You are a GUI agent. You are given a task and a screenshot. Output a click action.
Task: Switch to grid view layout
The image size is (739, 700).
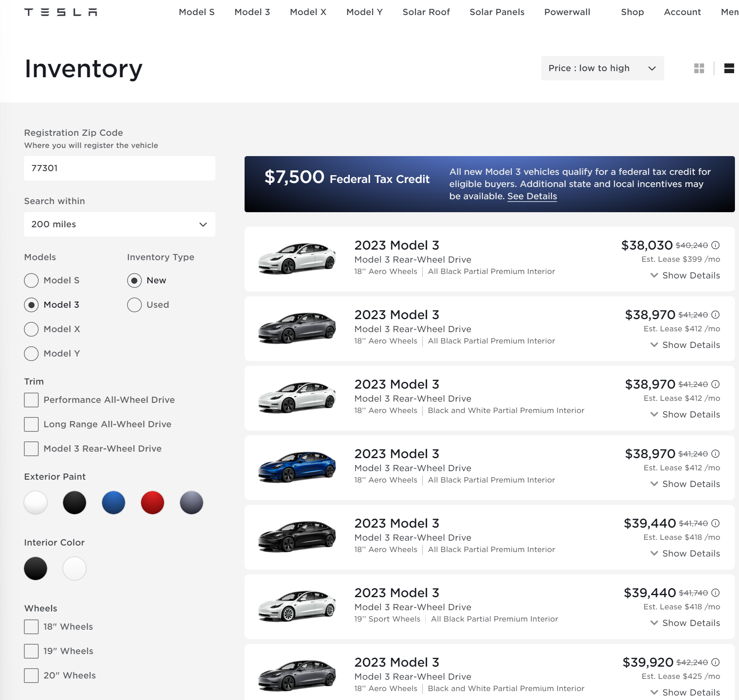point(699,68)
